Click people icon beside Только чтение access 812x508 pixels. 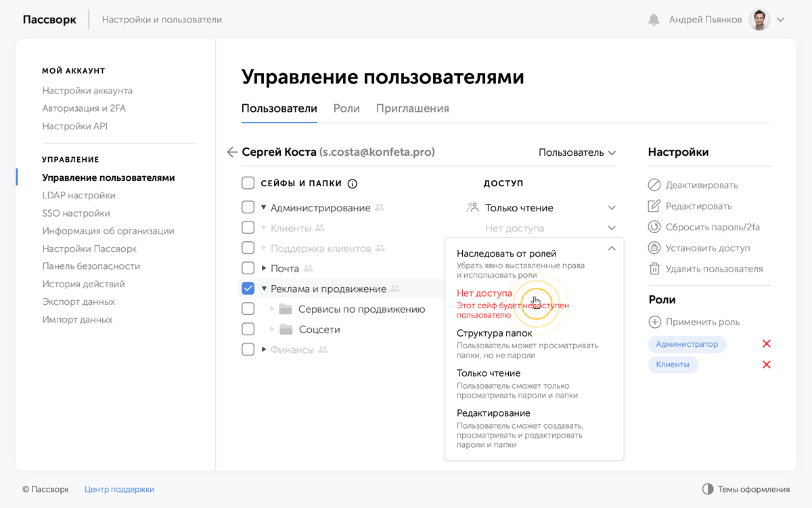[x=473, y=208]
